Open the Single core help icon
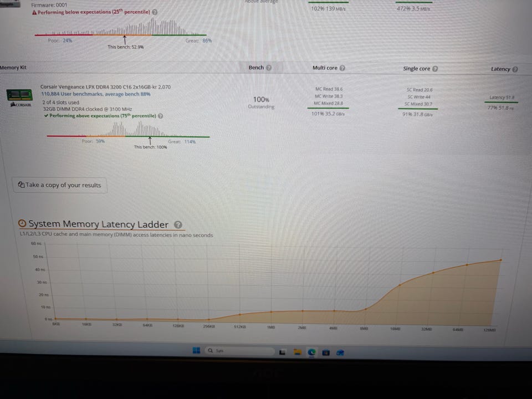This screenshot has height=399, width=532. coord(435,69)
